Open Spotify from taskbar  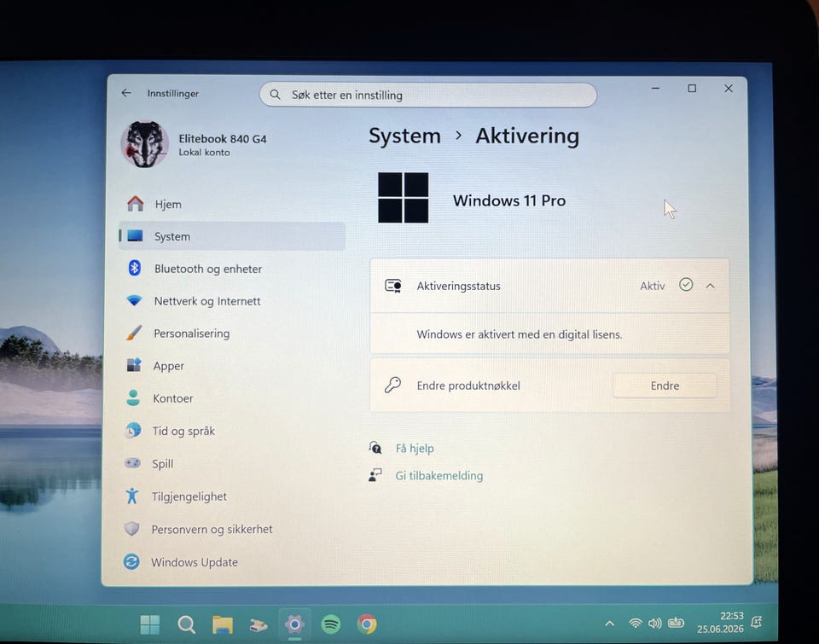(x=331, y=624)
